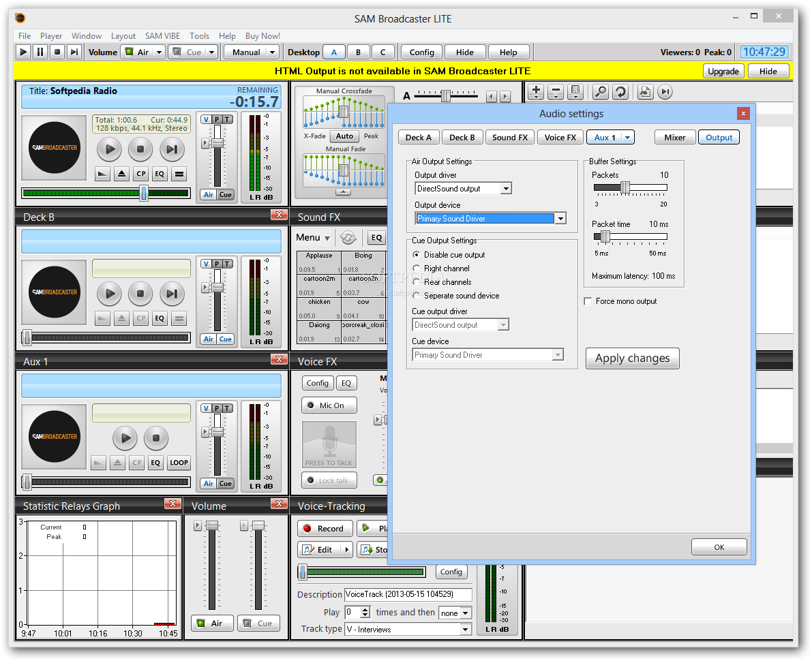Screen dimensions: 812x661
Task: Click the export document icon in queue toolbar
Action: (645, 92)
